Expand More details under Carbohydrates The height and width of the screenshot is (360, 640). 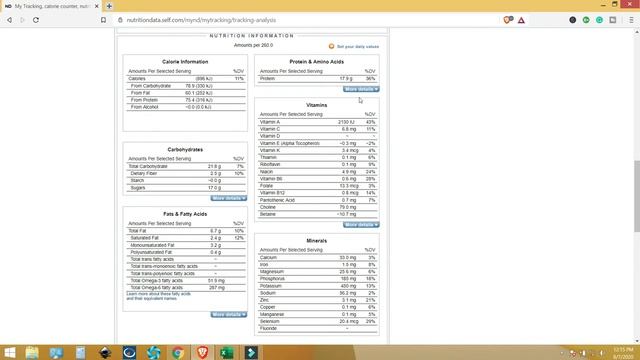point(229,198)
